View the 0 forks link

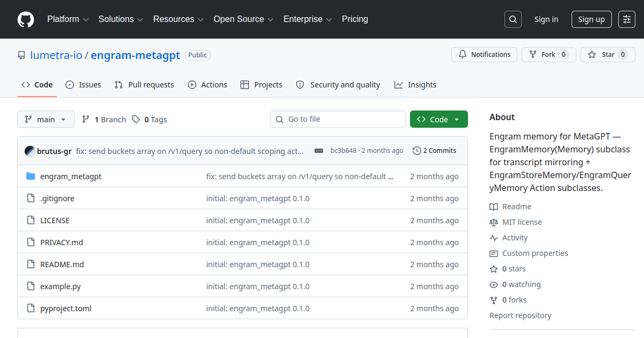508,300
